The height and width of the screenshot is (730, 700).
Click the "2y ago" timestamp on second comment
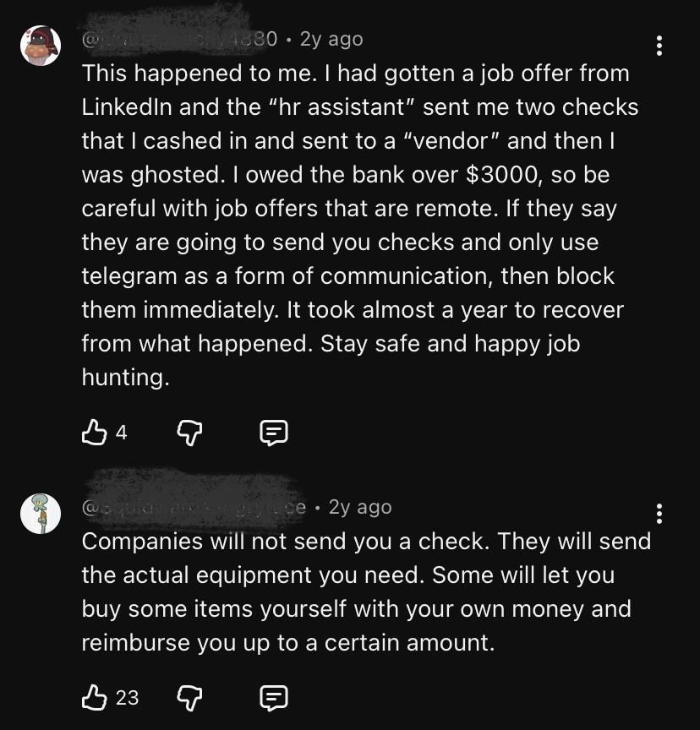(x=360, y=507)
